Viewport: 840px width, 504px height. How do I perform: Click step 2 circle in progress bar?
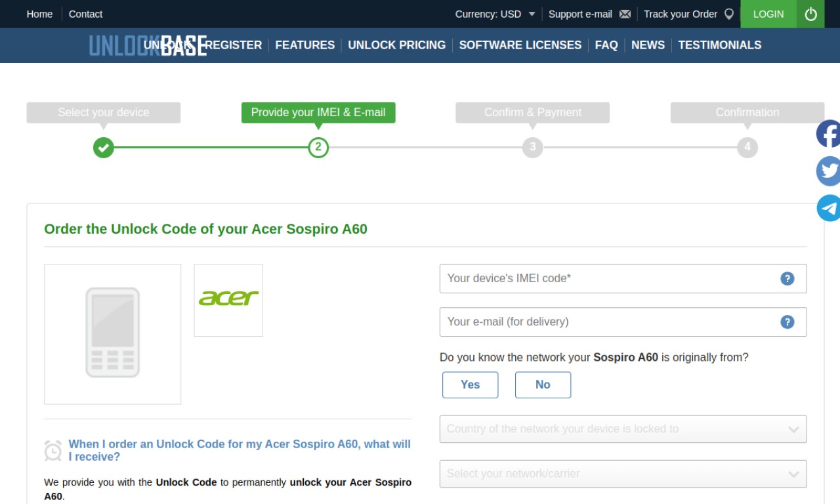click(x=318, y=147)
